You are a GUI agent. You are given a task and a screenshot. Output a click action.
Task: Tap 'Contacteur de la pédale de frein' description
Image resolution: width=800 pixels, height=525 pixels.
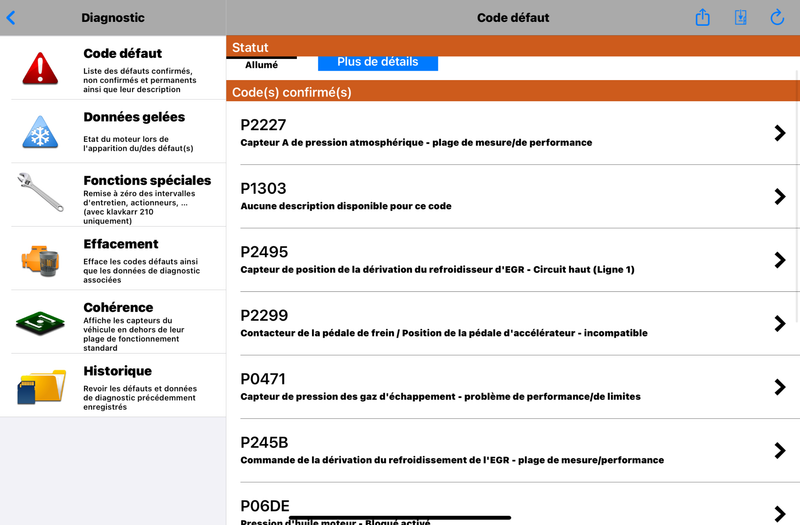[x=444, y=333]
